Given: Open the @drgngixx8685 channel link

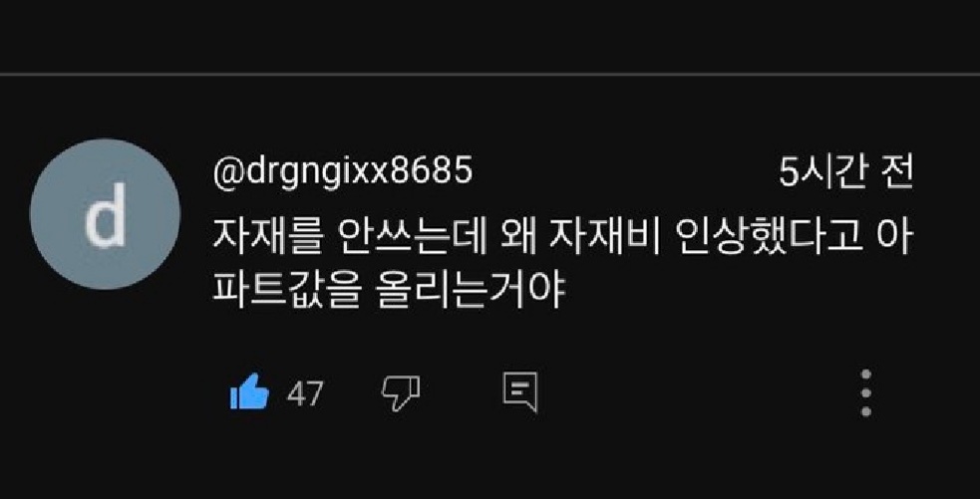Looking at the screenshot, I should coord(343,173).
